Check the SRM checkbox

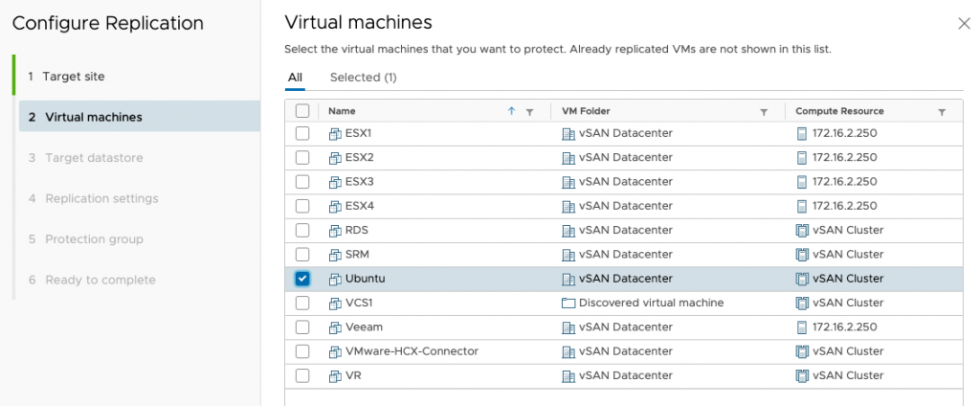302,255
